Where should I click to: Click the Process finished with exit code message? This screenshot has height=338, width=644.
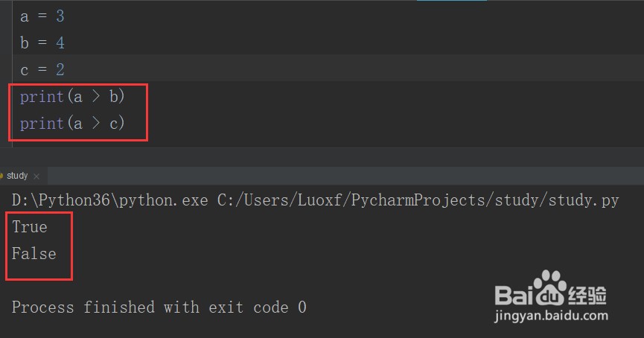(159, 307)
